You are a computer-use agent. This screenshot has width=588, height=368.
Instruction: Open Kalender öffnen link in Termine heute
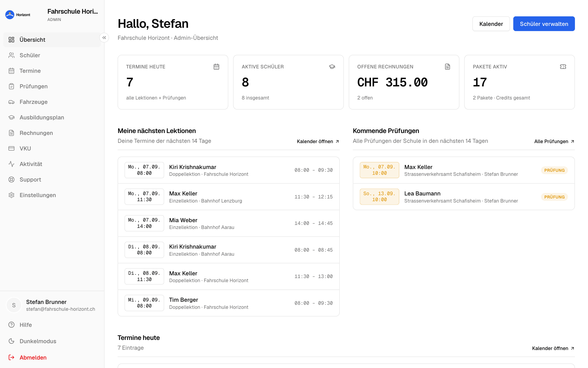[x=553, y=348]
